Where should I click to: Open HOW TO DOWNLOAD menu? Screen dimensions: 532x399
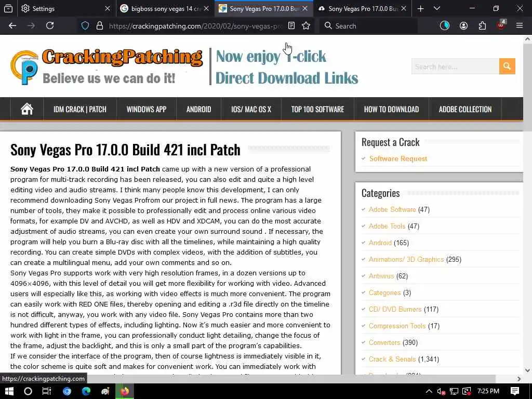click(x=392, y=109)
